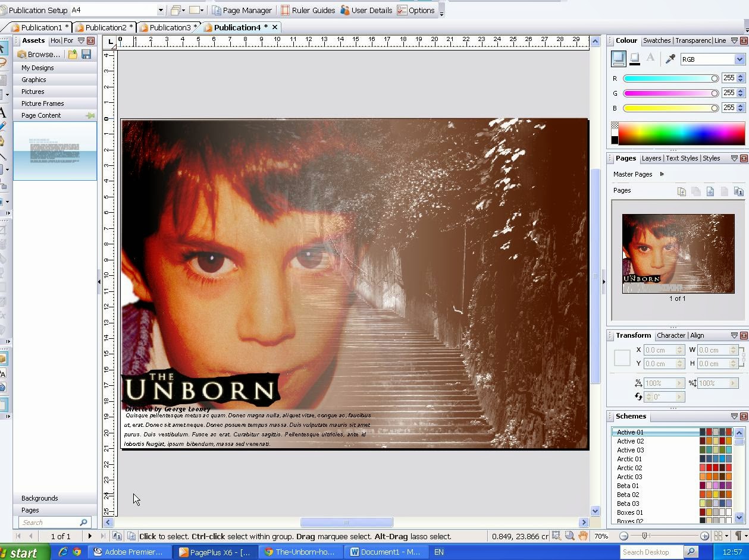
Task: Pick a colour from the spectrum bar
Action: 682,133
